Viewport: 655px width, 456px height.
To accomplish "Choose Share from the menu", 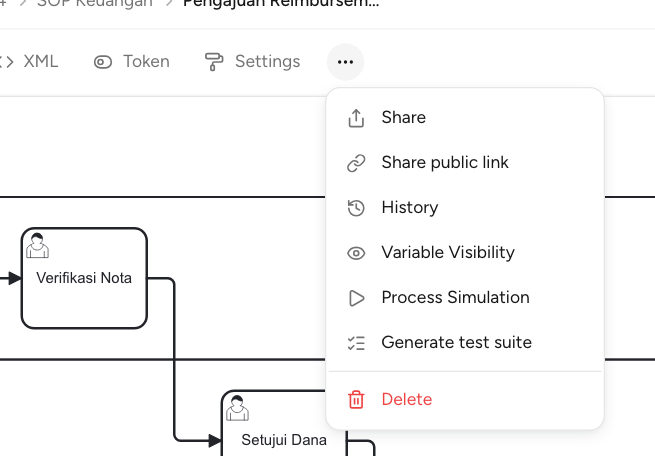I will click(465, 117).
